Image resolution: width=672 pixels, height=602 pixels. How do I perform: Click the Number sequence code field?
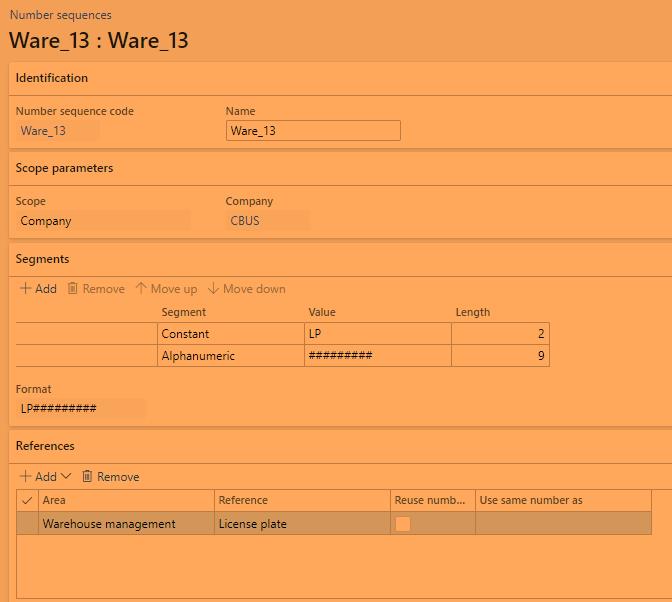58,131
